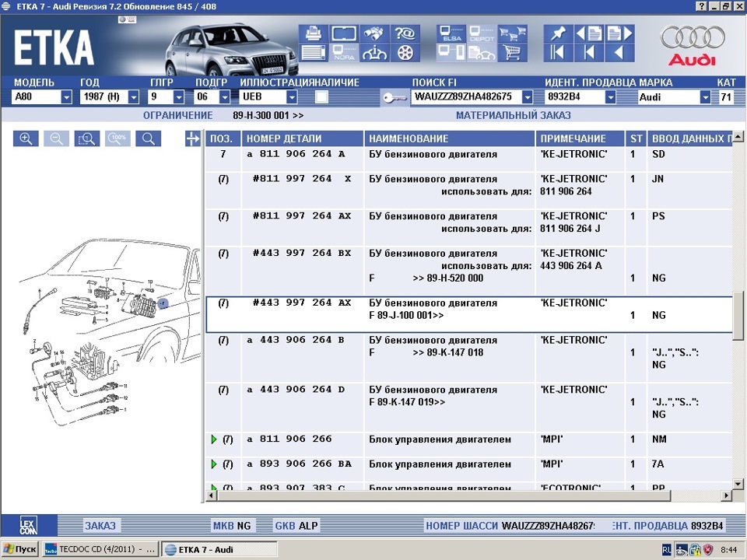Go to next page document icon
This screenshot has height=560, width=747.
(619, 33)
